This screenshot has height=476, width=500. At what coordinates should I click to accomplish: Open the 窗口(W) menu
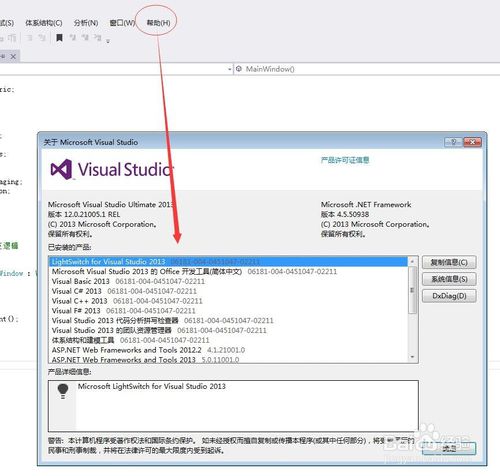[x=122, y=23]
